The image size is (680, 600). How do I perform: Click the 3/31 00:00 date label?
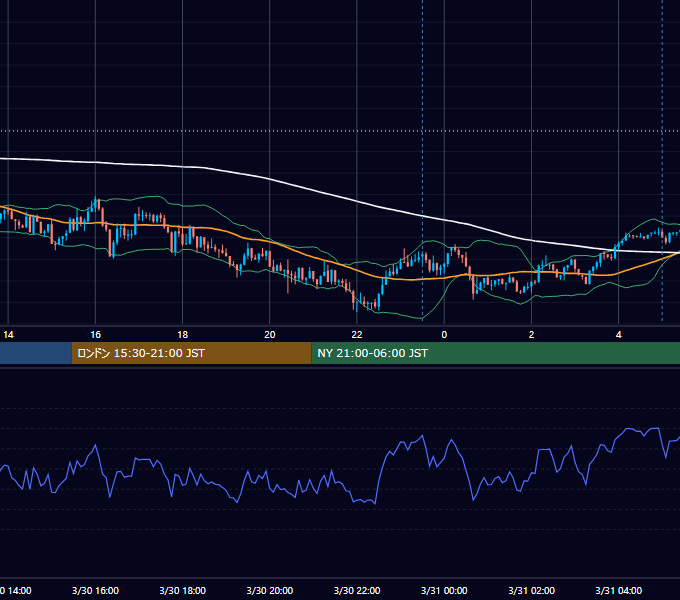click(444, 590)
